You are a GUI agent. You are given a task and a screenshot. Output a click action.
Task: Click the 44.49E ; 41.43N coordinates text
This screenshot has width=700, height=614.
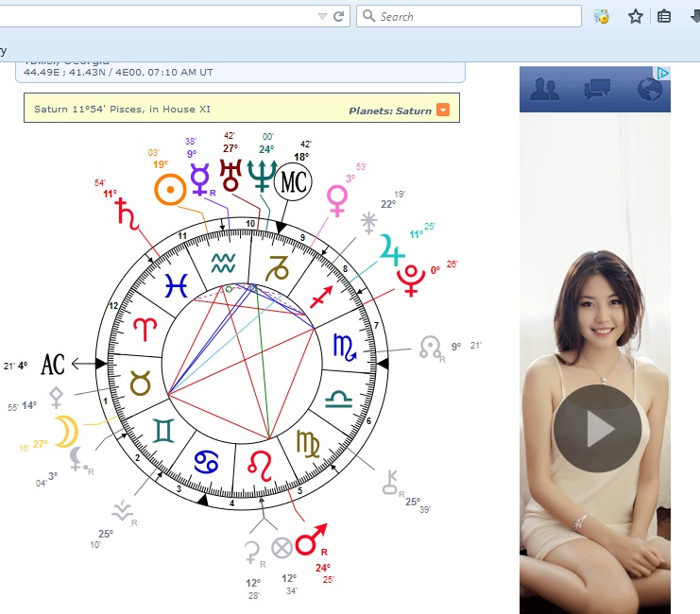pyautogui.click(x=118, y=73)
